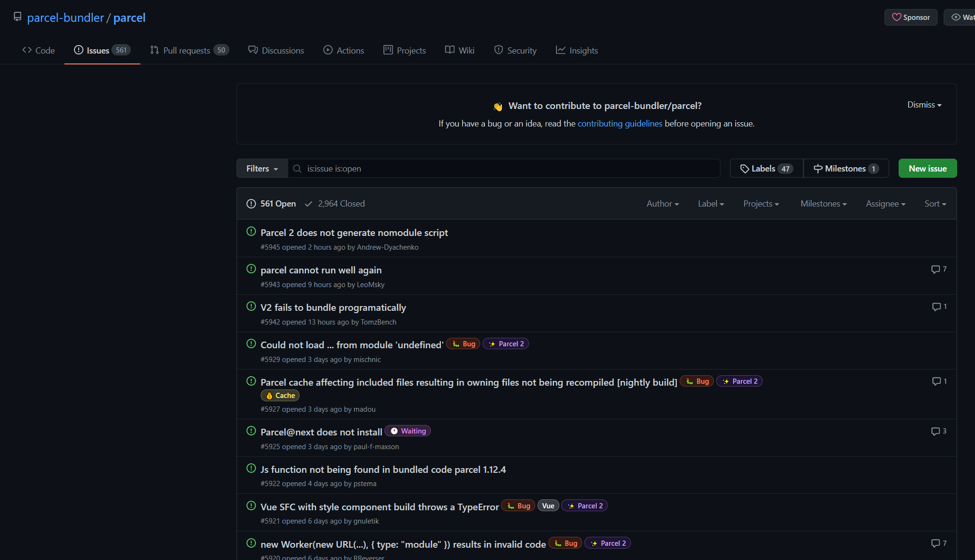Click the tag icon beside Labels

point(745,168)
